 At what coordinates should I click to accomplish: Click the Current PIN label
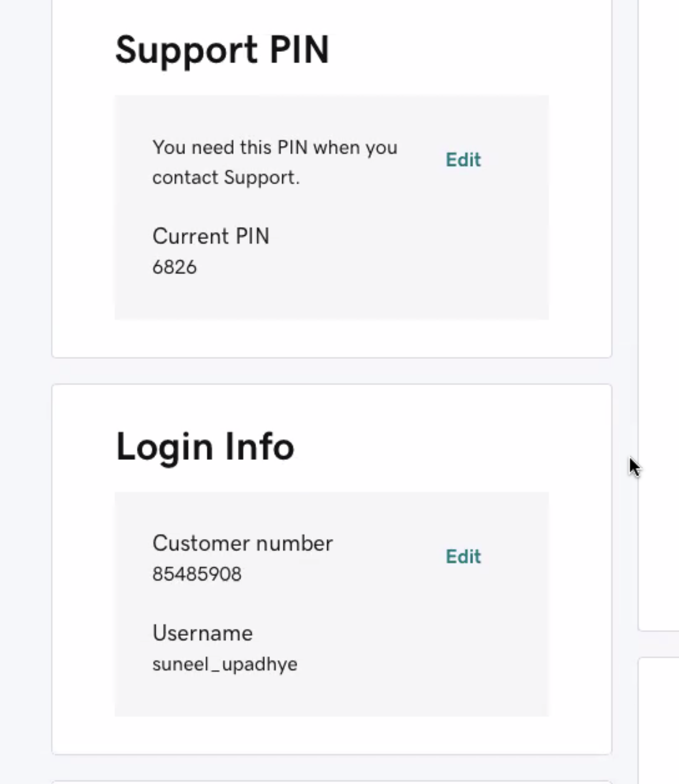pos(211,236)
